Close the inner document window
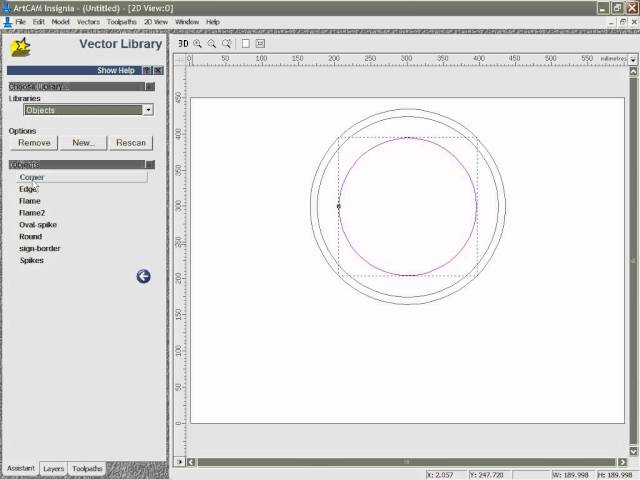 pyautogui.click(x=634, y=22)
